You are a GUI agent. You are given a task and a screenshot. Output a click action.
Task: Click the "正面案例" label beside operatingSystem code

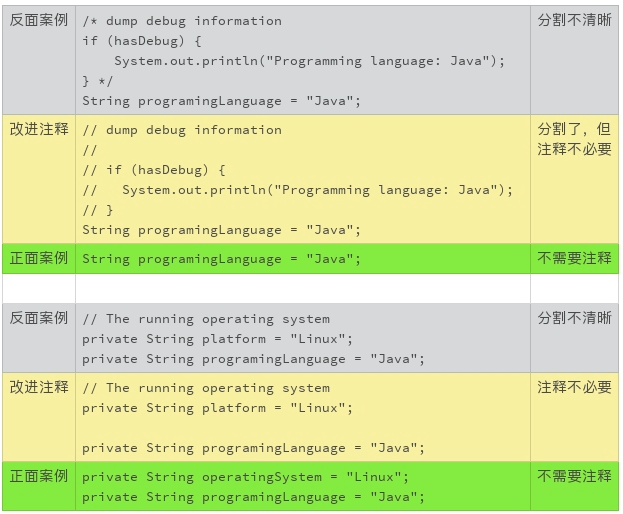point(39,476)
